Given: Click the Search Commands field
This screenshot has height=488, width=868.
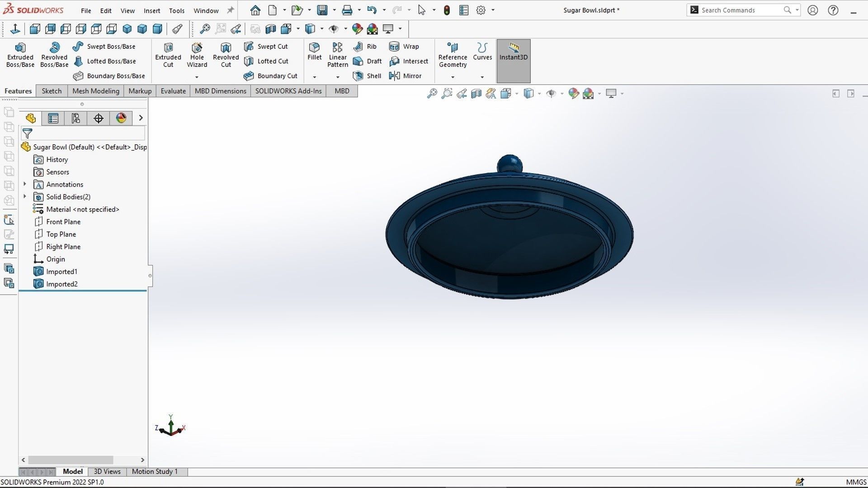Looking at the screenshot, I should (x=741, y=10).
